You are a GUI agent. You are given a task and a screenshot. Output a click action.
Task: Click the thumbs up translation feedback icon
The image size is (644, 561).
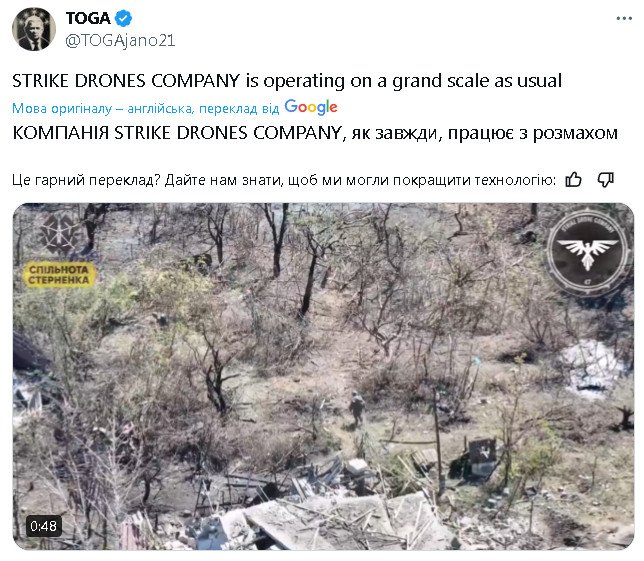coord(573,179)
